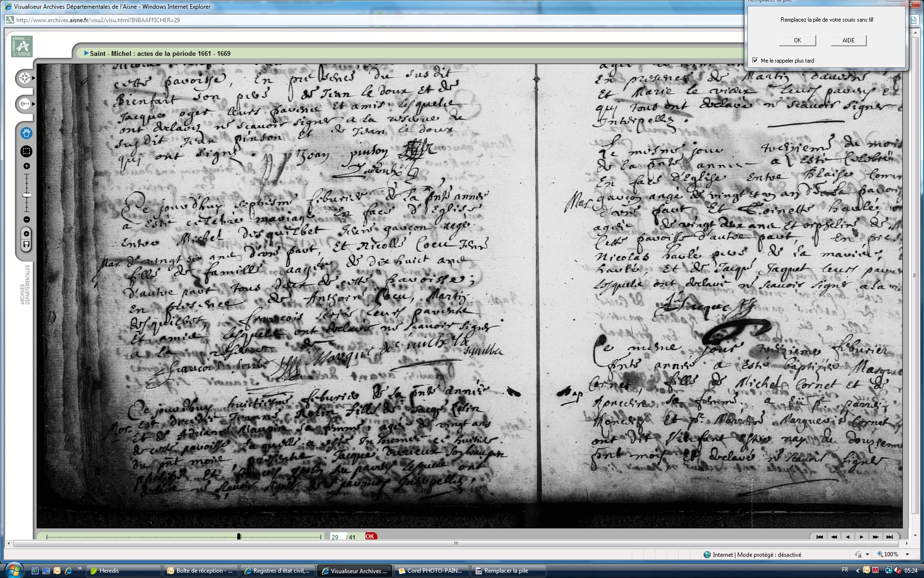The height and width of the screenshot is (578, 924).
Task: Click OK in the battery dialog
Action: (x=797, y=40)
